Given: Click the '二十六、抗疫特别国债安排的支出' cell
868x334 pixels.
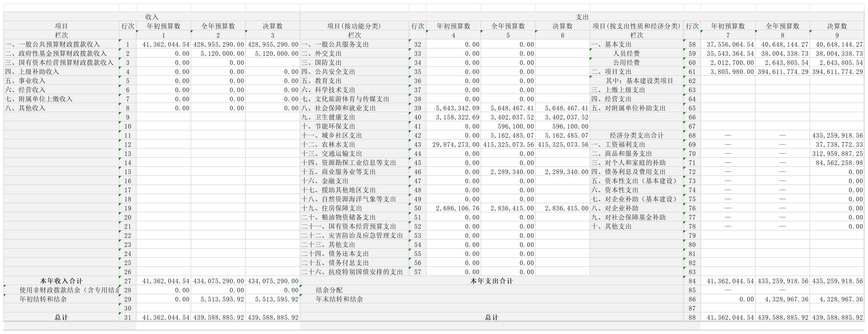Looking at the screenshot, I should 354,272.
